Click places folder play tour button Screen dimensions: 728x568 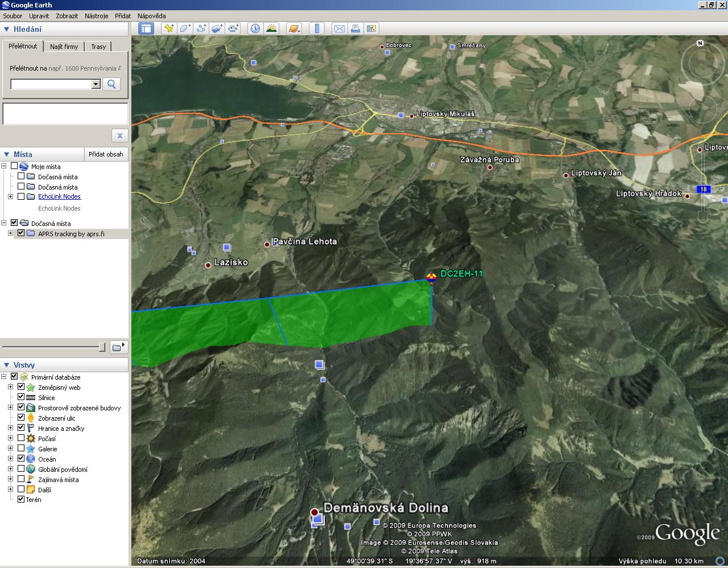(119, 347)
